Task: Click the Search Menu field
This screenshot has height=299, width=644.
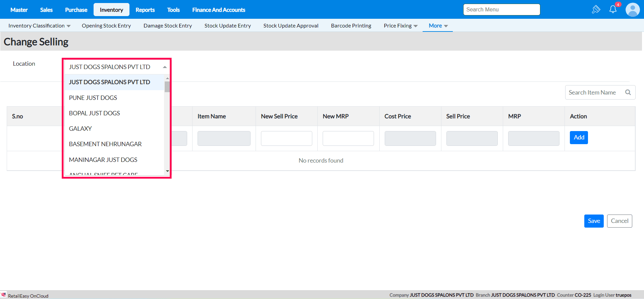Action: [502, 10]
